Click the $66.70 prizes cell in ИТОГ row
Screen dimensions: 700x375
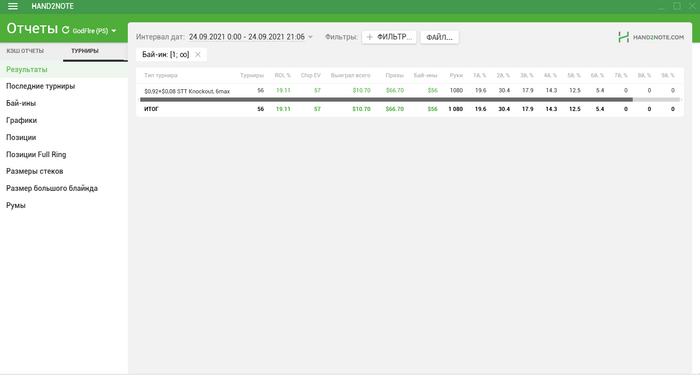click(x=395, y=109)
